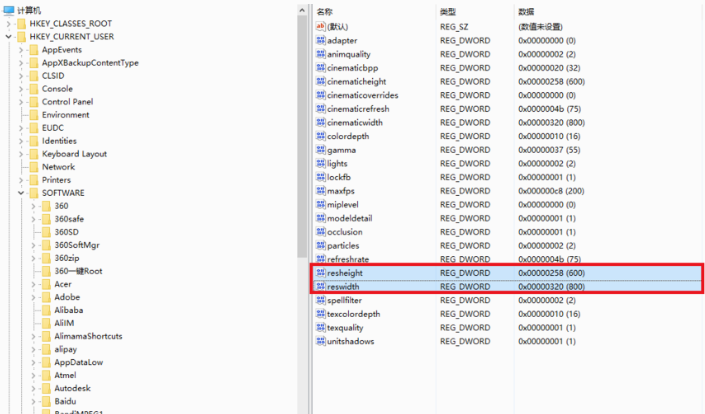This screenshot has width=705, height=414.
Task: Click the refreshrate value name
Action: point(348,259)
